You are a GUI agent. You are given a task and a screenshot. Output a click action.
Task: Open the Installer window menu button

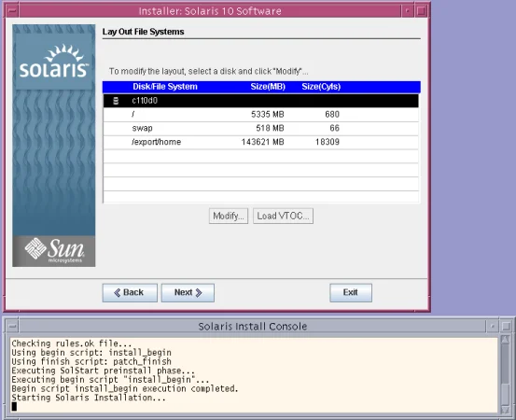(x=12, y=11)
